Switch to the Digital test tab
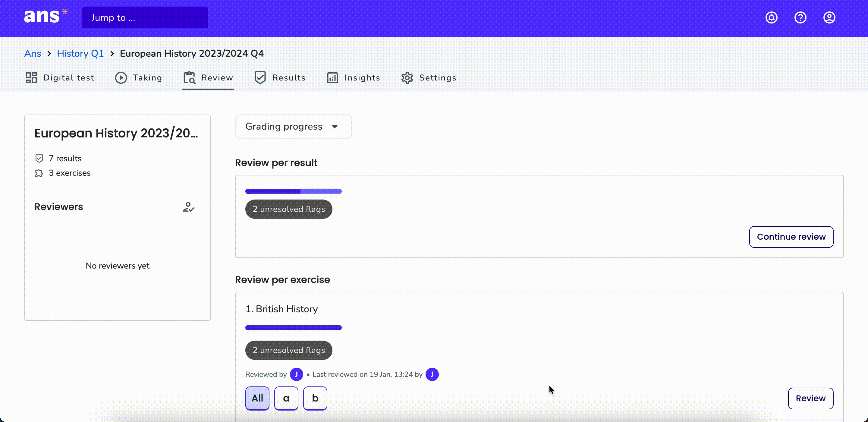The height and width of the screenshot is (422, 868). (60, 77)
